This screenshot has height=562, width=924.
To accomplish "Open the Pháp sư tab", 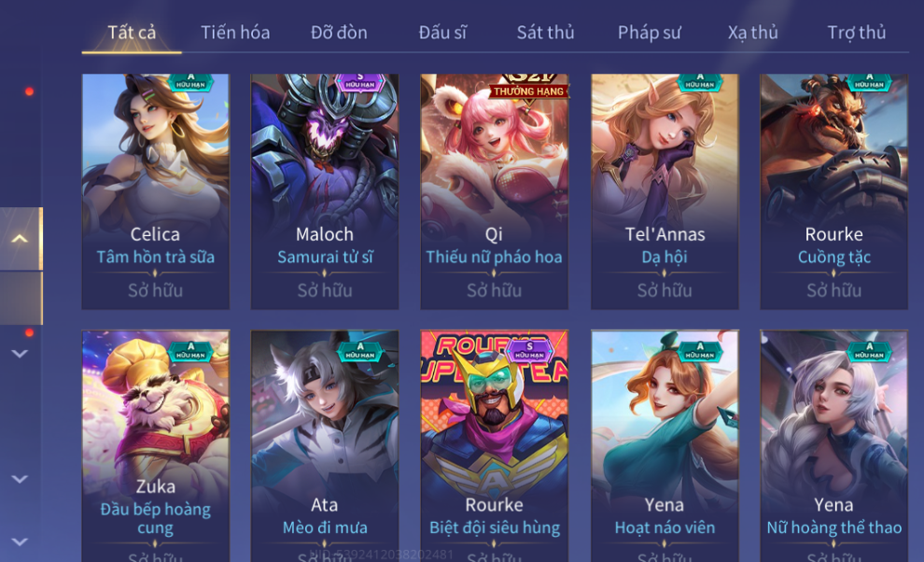I will (x=649, y=33).
